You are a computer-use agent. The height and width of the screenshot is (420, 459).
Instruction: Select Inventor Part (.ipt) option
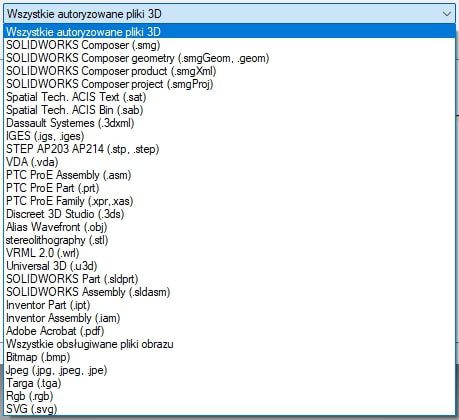point(229,305)
